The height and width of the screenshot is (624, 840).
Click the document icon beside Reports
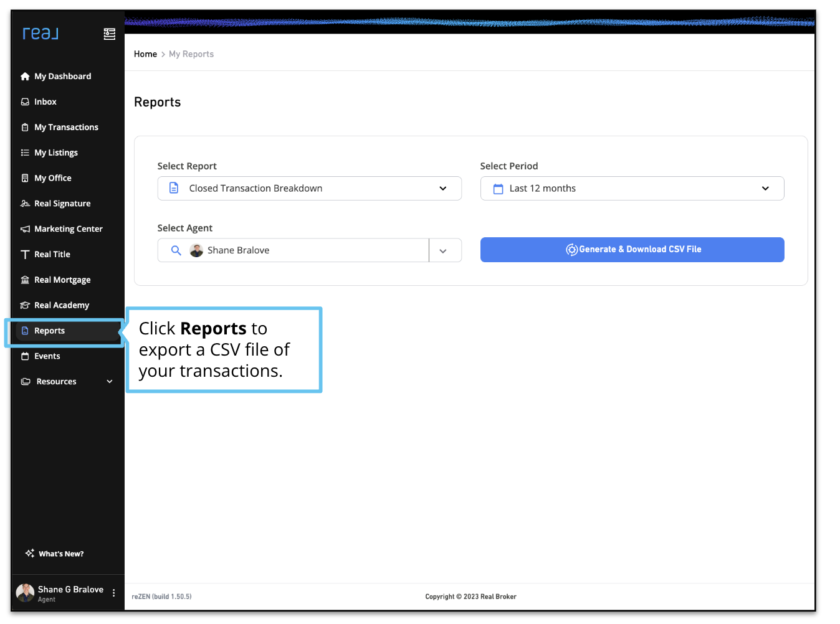point(25,331)
